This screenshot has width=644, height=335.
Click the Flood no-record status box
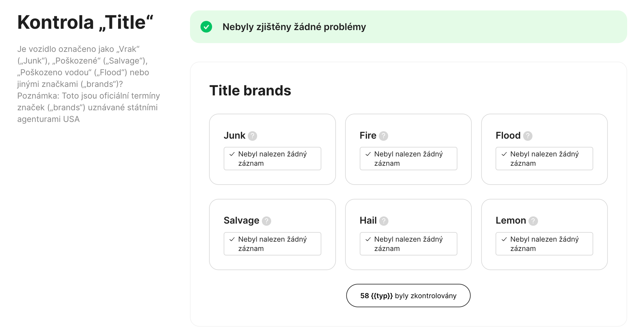tap(544, 159)
